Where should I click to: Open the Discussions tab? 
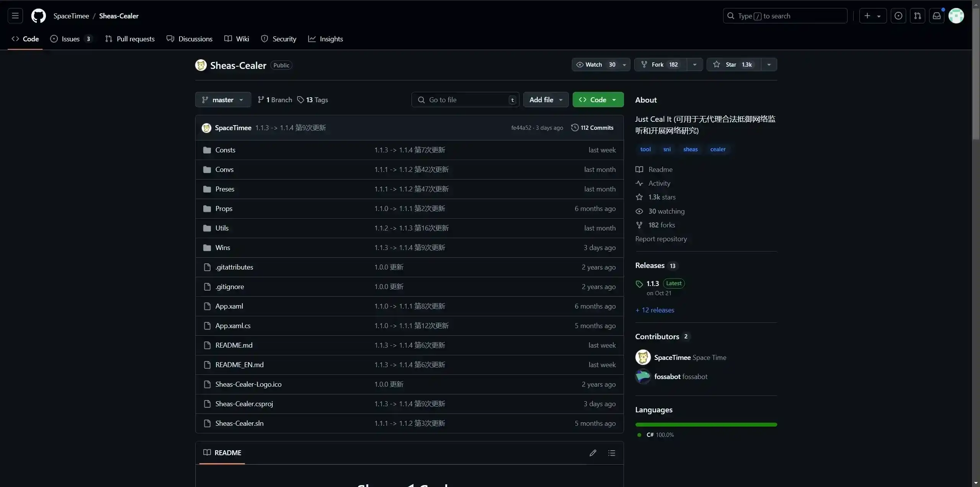189,39
